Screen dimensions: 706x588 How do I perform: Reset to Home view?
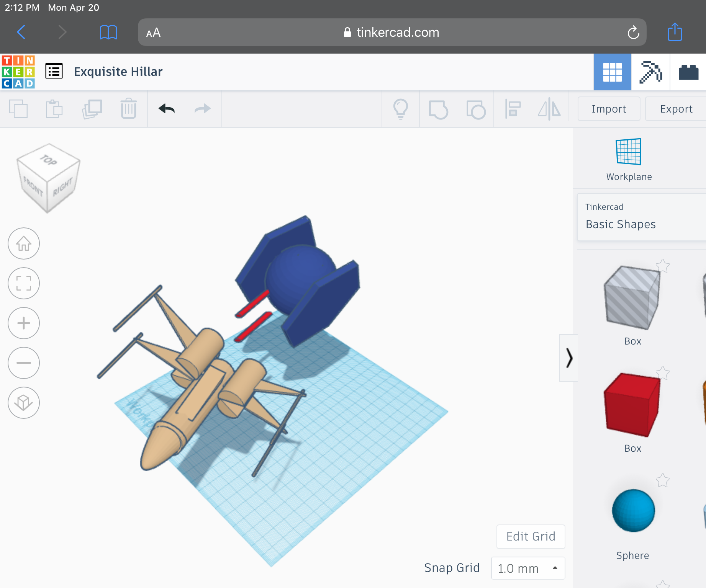click(24, 243)
